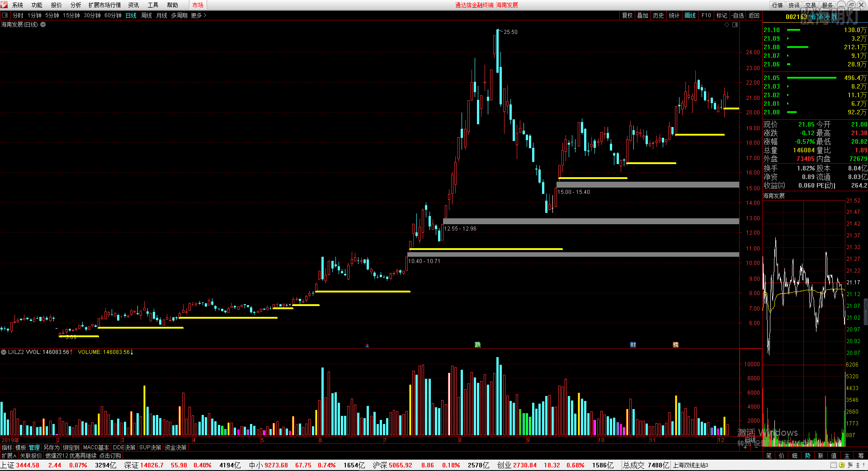Click the yellow coin icon in status bar
The image size is (868, 471).
tap(842, 465)
